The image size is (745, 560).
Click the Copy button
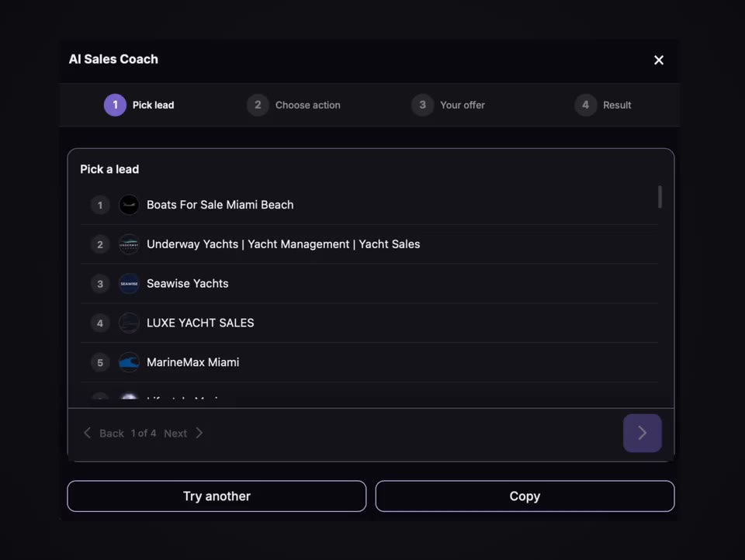click(x=525, y=496)
